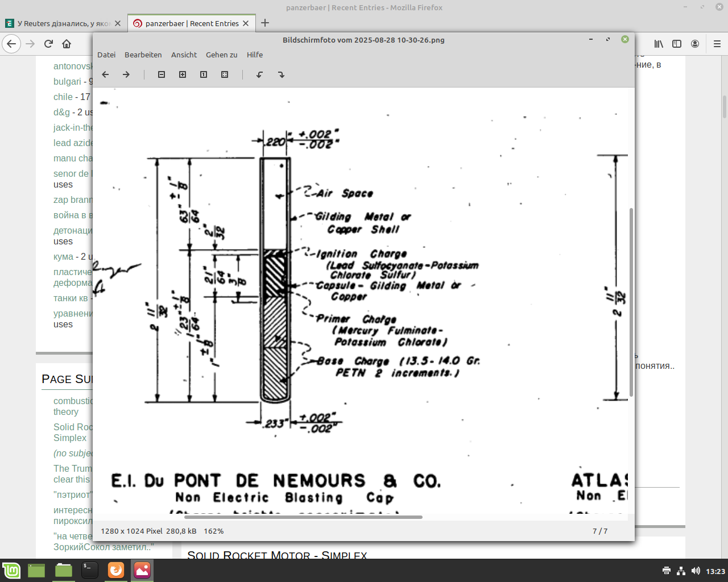Open Firefox hamburger menu
Viewport: 728px width, 582px height.
click(x=717, y=44)
